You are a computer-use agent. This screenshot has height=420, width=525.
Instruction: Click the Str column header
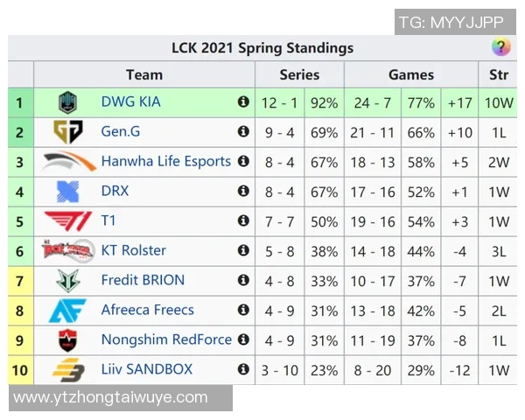click(498, 74)
